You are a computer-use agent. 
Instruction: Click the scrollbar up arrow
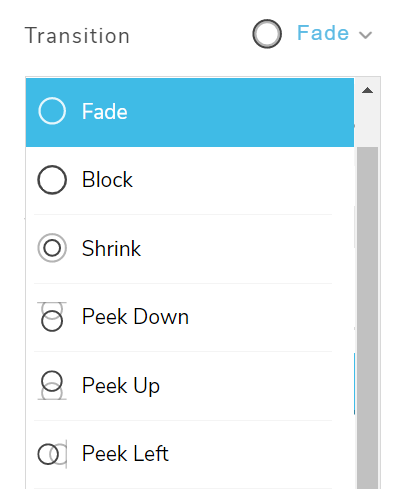367,90
